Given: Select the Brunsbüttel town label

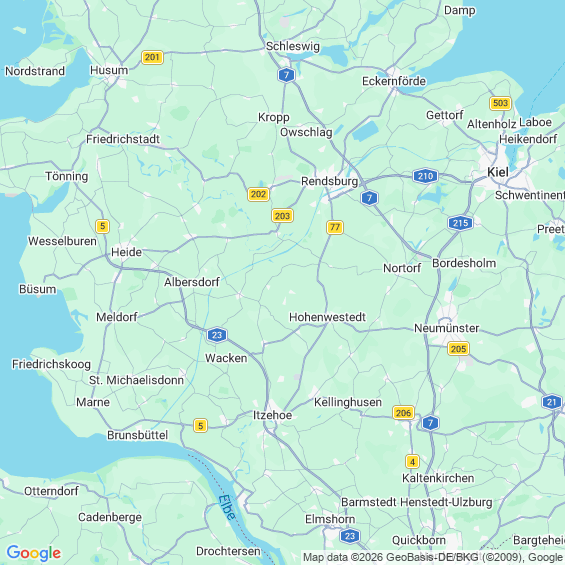Looking at the screenshot, I should pyautogui.click(x=138, y=435).
